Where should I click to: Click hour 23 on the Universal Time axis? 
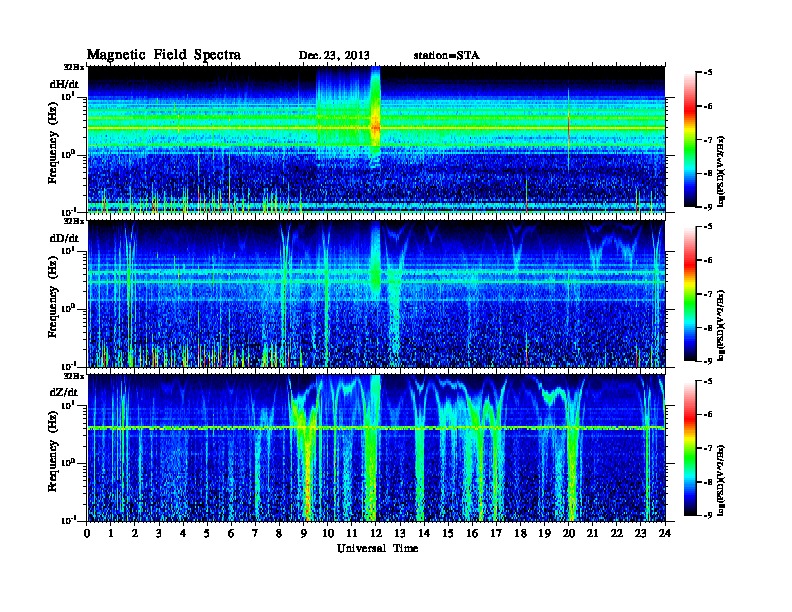point(641,533)
